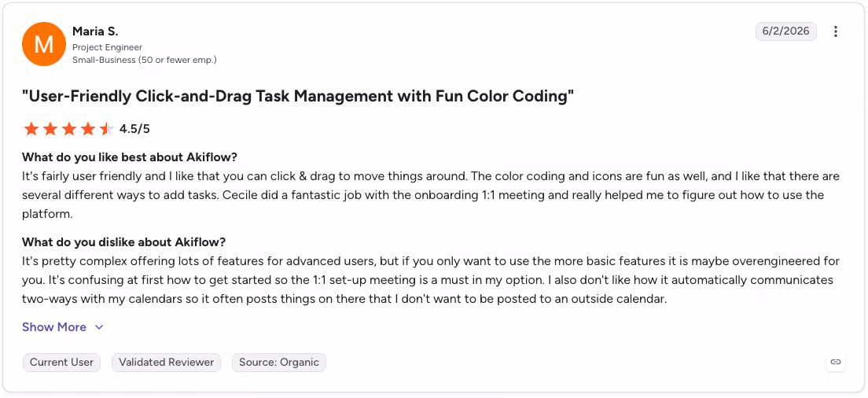This screenshot has height=398, width=868.
Task: Open reviewer name Maria S.
Action: [95, 31]
